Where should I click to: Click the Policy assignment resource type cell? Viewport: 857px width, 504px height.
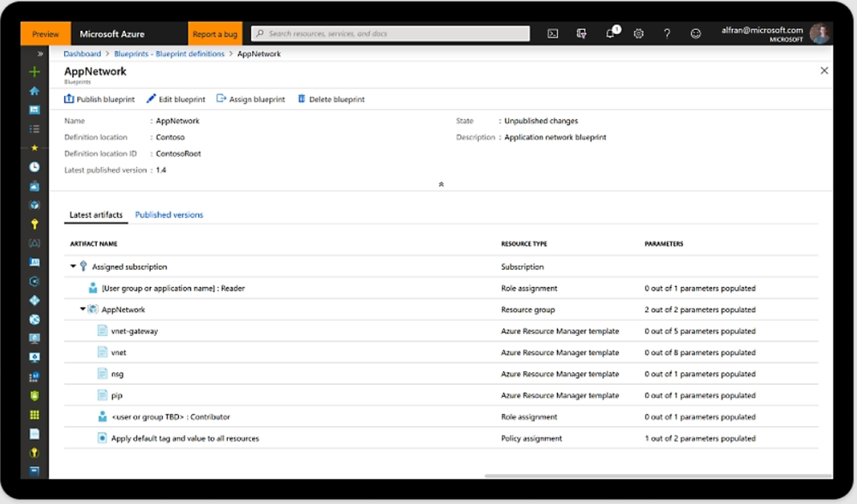point(531,438)
